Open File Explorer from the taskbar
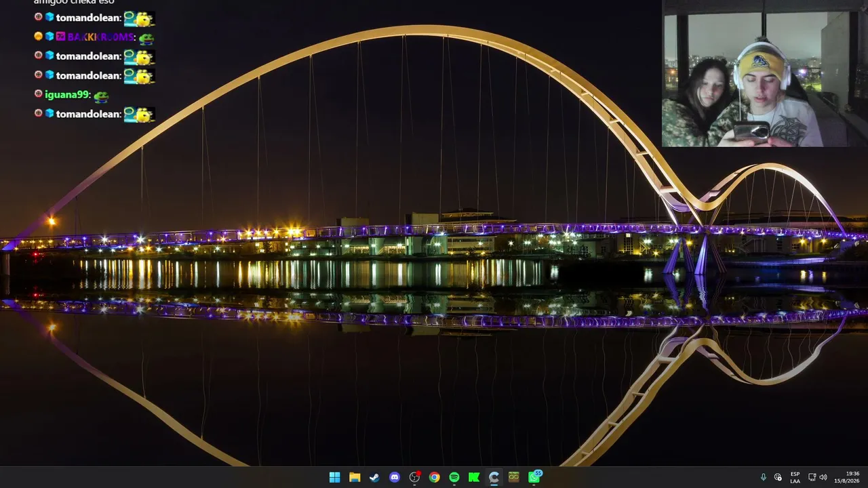Image resolution: width=868 pixels, height=488 pixels. [x=355, y=477]
